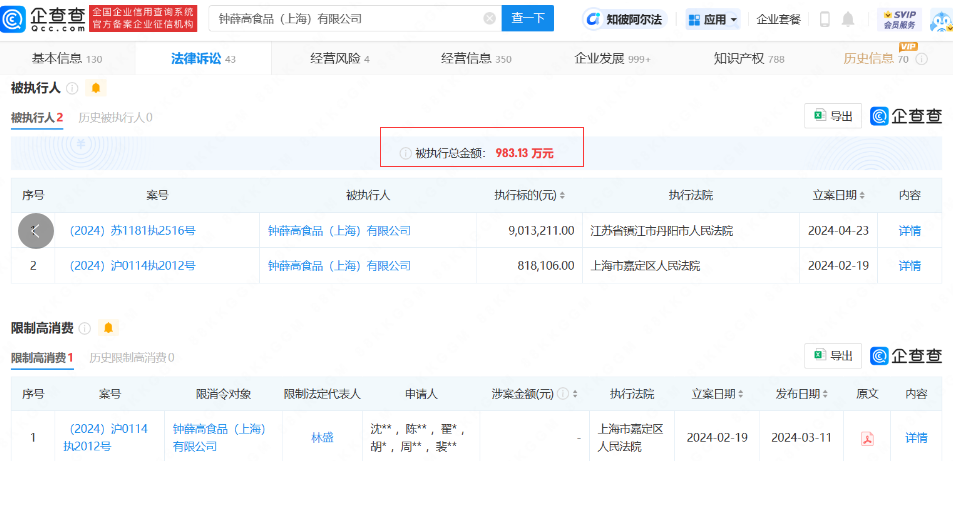Image resolution: width=953 pixels, height=511 pixels.
Task: Click the bell alert beside 限制高消费 heading
Action: coord(108,328)
